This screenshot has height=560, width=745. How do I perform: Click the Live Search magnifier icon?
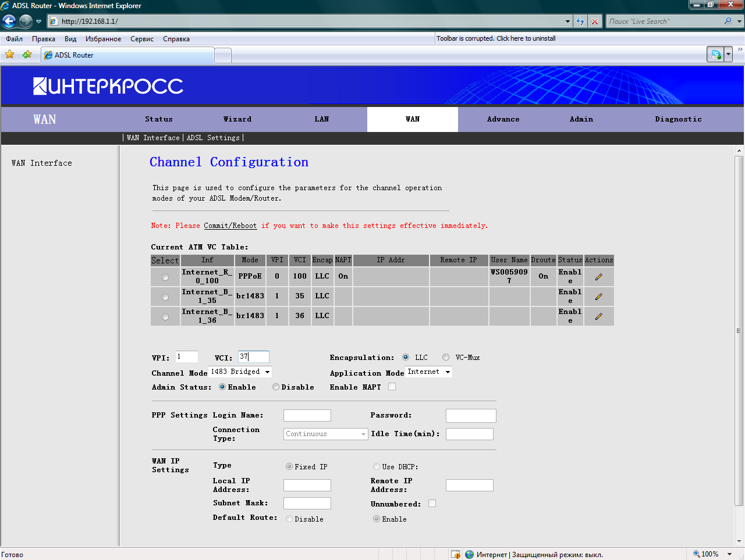pos(728,21)
